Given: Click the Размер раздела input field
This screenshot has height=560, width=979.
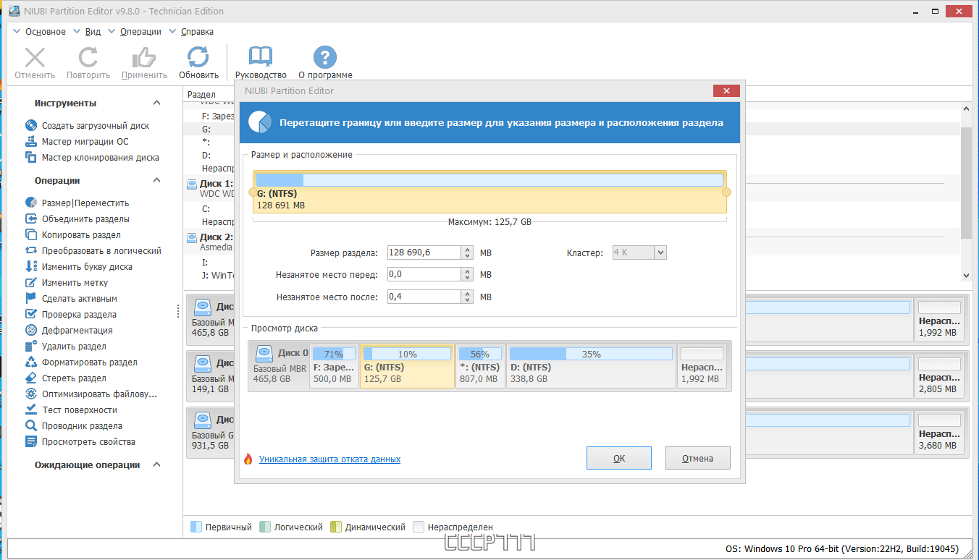Looking at the screenshot, I should (425, 253).
